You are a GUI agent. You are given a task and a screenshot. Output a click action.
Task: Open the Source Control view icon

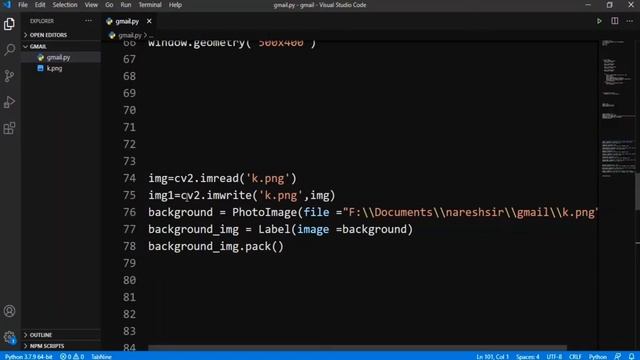[x=9, y=76]
